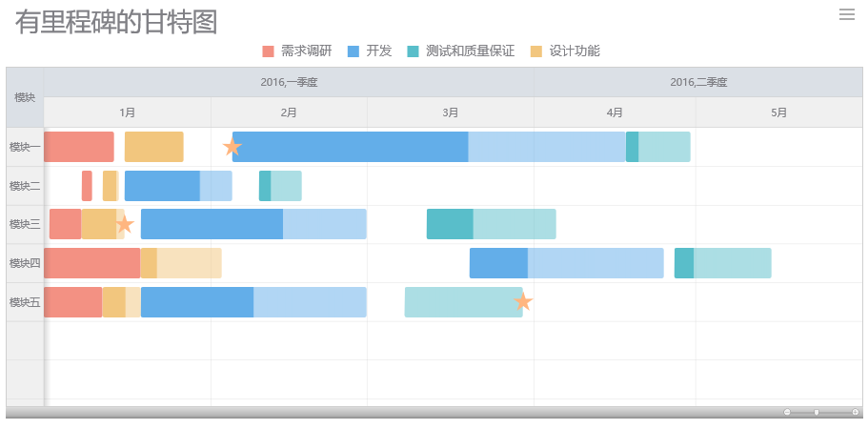This screenshot has width=868, height=429.
Task: Click 模块一 dark blue 开发 bar
Action: 350,147
